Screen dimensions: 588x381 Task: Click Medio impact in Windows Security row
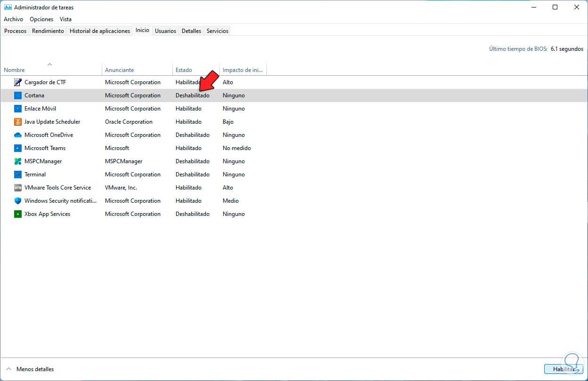[231, 201]
